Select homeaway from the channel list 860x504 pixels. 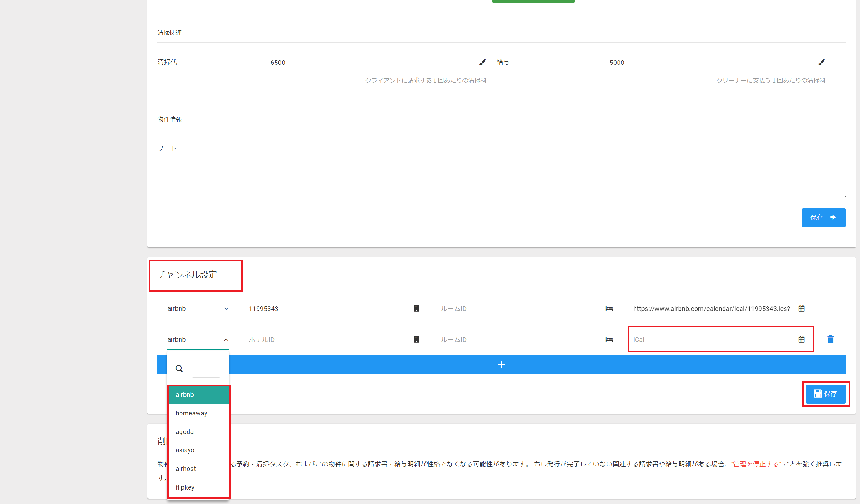191,413
